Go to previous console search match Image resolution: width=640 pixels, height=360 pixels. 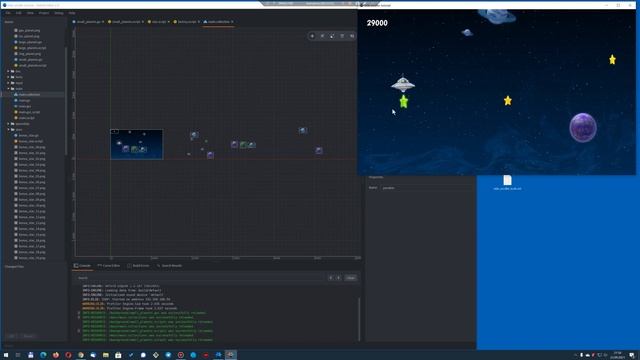[331, 278]
